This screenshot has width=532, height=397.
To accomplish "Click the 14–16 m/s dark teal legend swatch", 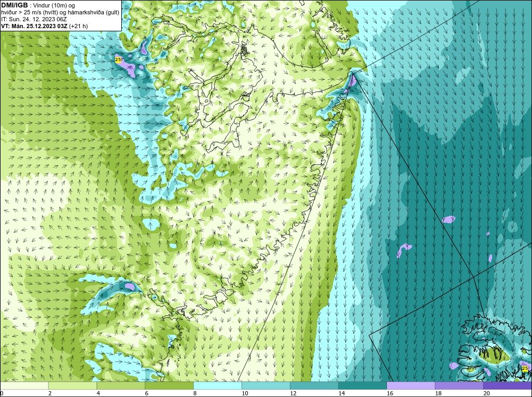I will click(363, 386).
